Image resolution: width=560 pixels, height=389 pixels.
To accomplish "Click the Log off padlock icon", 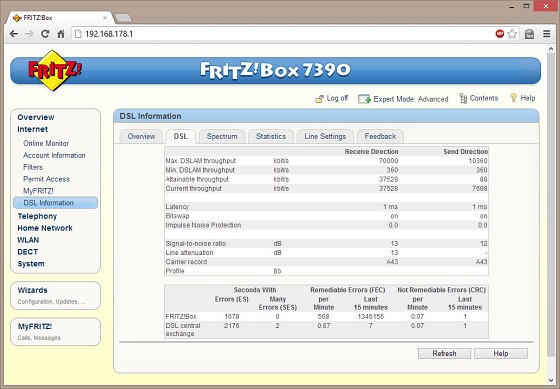I will pos(319,99).
